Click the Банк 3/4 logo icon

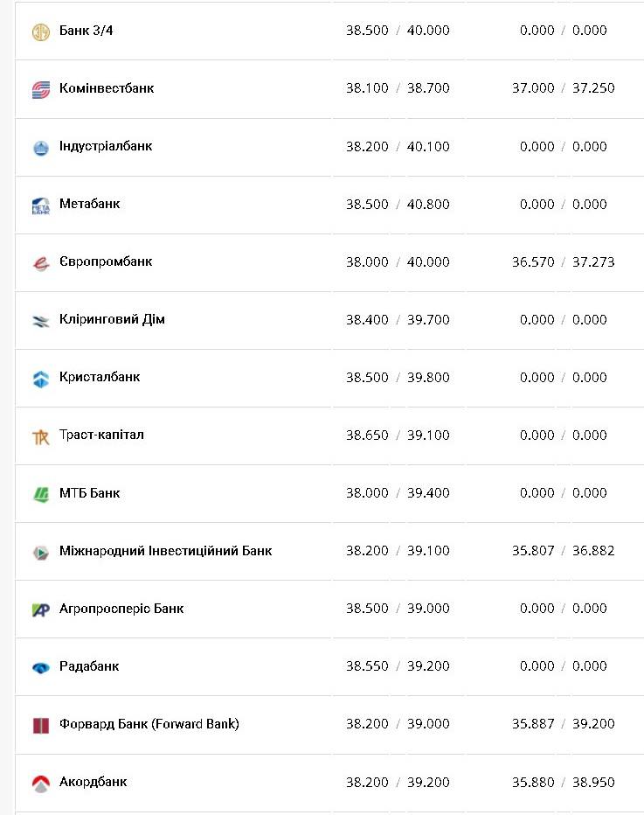(x=40, y=32)
